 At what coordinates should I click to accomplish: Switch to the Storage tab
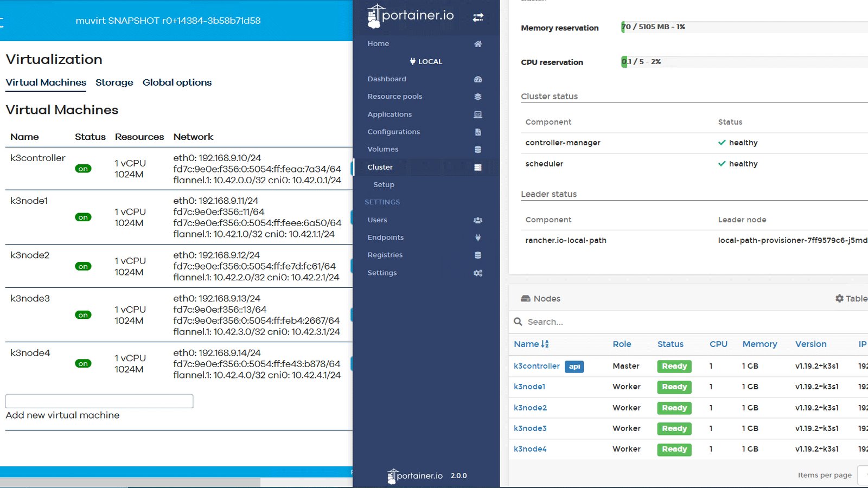[x=114, y=82]
